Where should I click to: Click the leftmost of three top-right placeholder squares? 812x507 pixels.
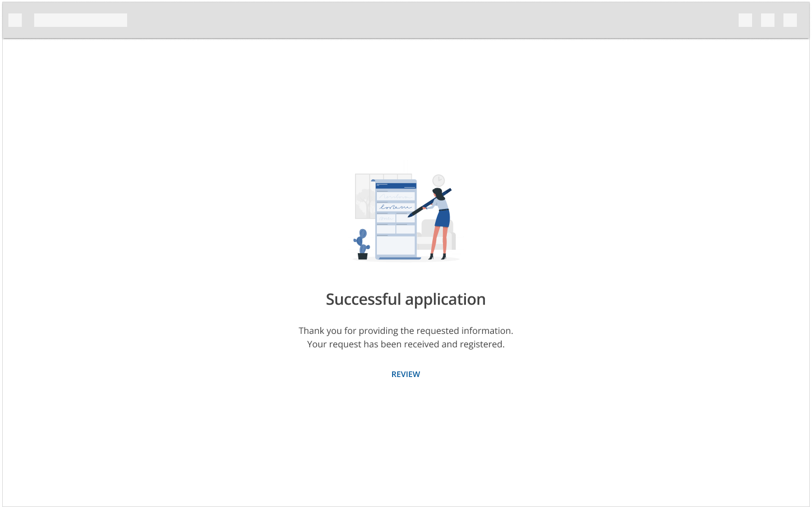pyautogui.click(x=745, y=20)
